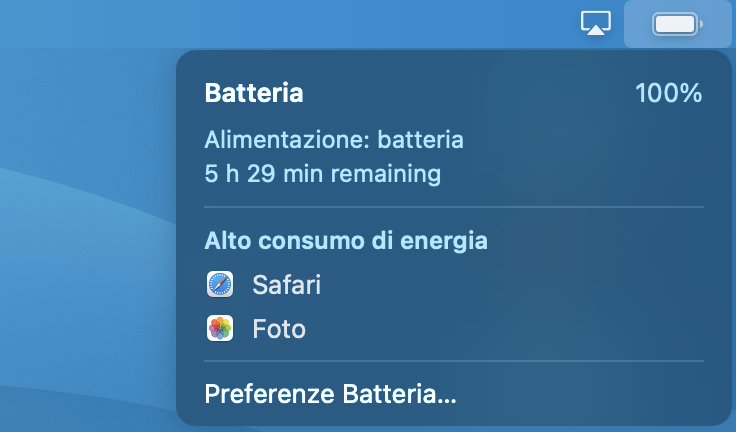Click the Safari compass icon
This screenshot has width=736, height=432.
[220, 284]
